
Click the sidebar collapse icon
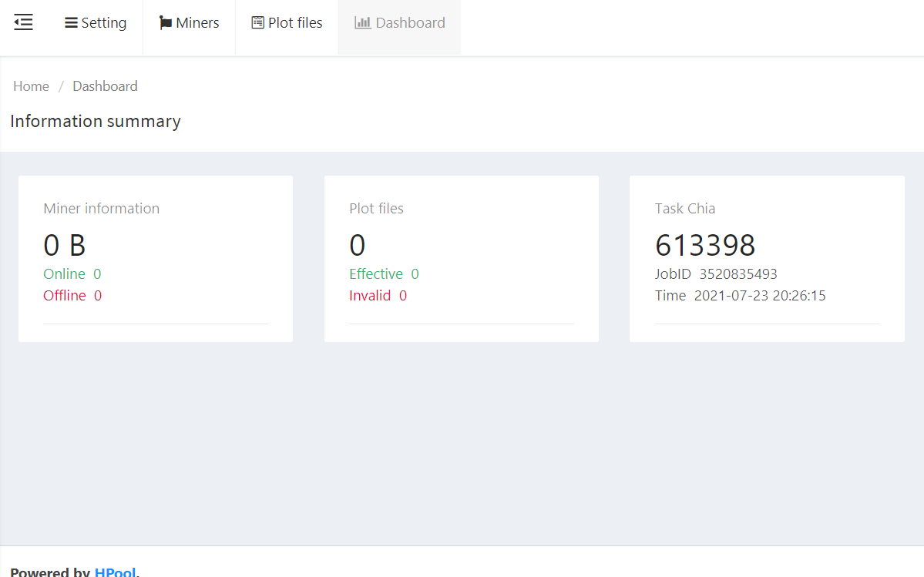tap(23, 22)
